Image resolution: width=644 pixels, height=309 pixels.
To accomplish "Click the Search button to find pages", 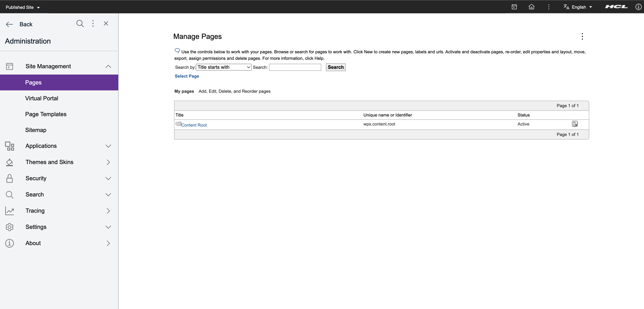I will coord(336,67).
